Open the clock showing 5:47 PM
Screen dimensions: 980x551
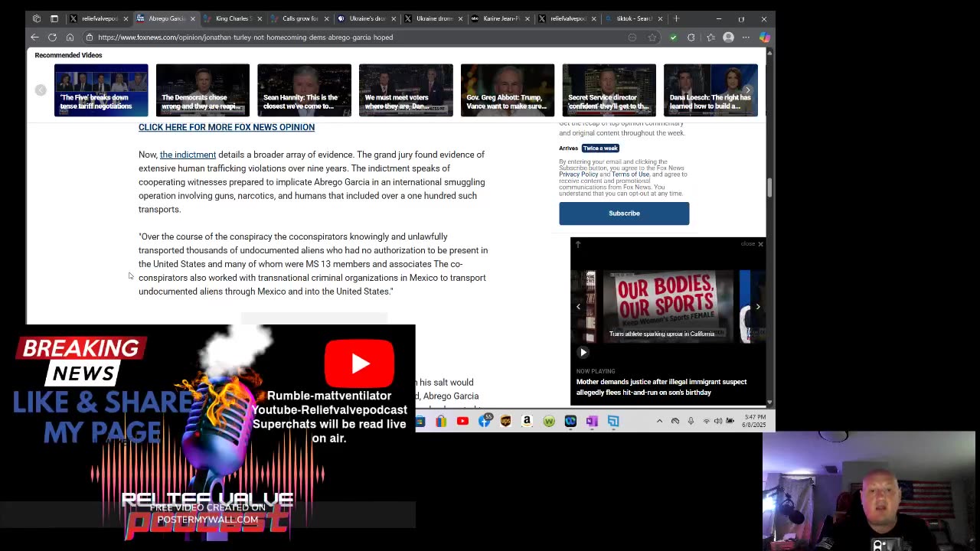point(754,421)
